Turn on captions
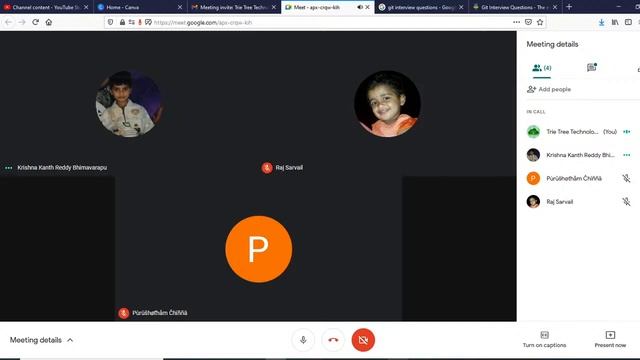The height and width of the screenshot is (360, 640). point(544,340)
